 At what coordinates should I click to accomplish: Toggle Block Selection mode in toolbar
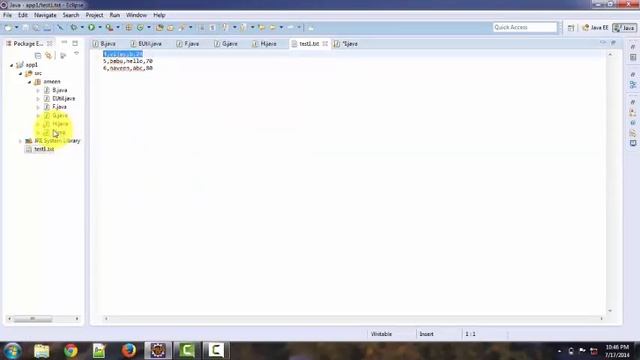coord(202,28)
